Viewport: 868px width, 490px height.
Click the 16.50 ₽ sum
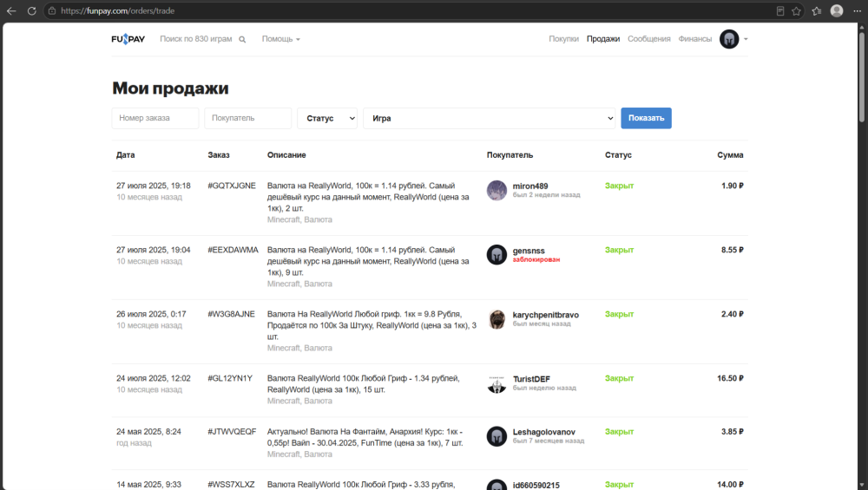[x=730, y=378]
